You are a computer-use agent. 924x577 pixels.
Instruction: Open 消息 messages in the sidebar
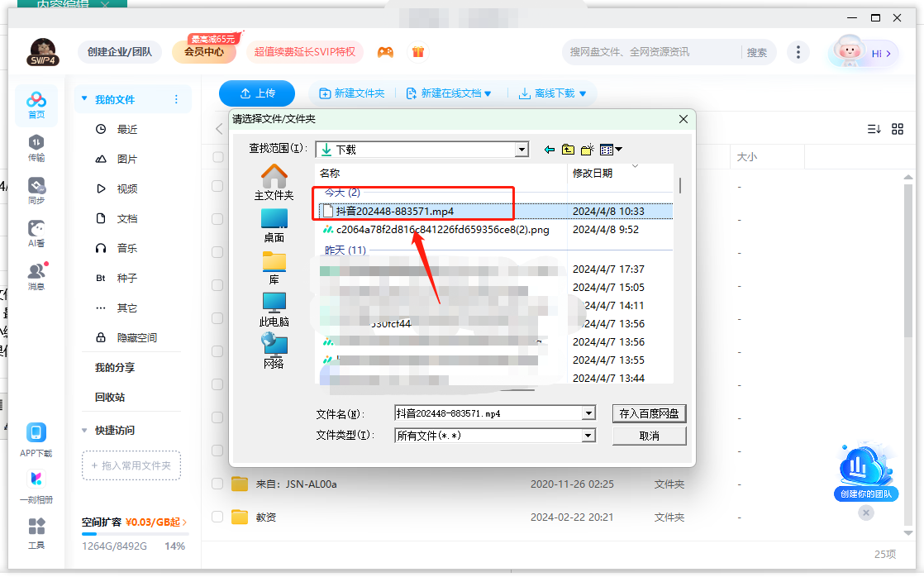click(x=36, y=276)
